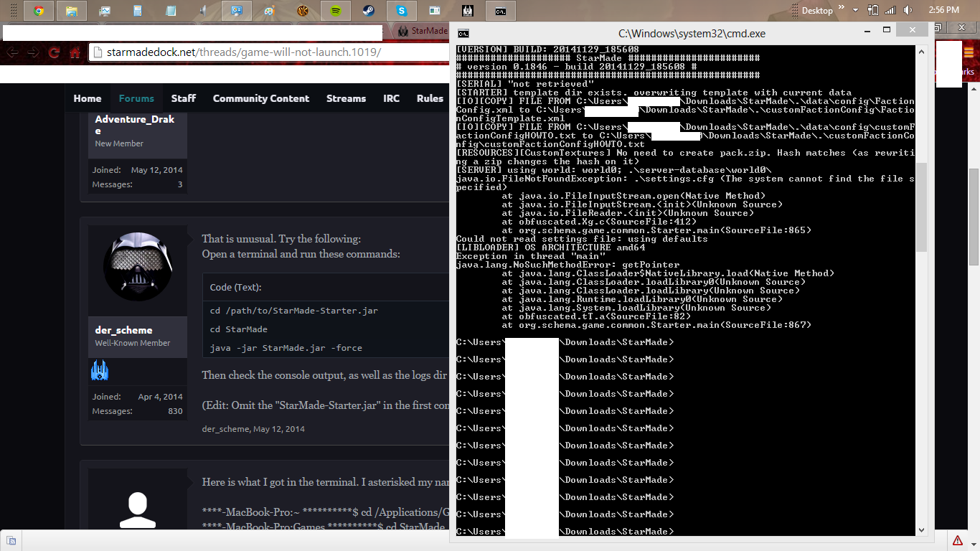Open der_scheme's user profile link
This screenshot has width=980, height=551.
tap(123, 330)
